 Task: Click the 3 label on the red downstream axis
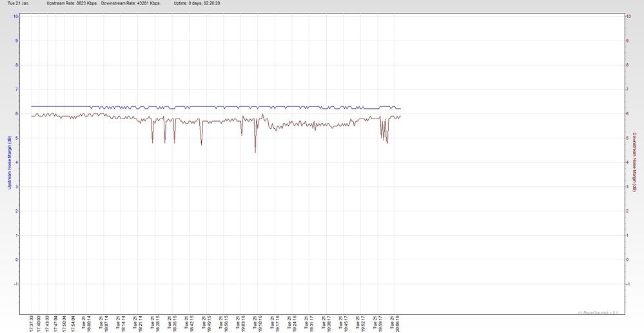627,187
